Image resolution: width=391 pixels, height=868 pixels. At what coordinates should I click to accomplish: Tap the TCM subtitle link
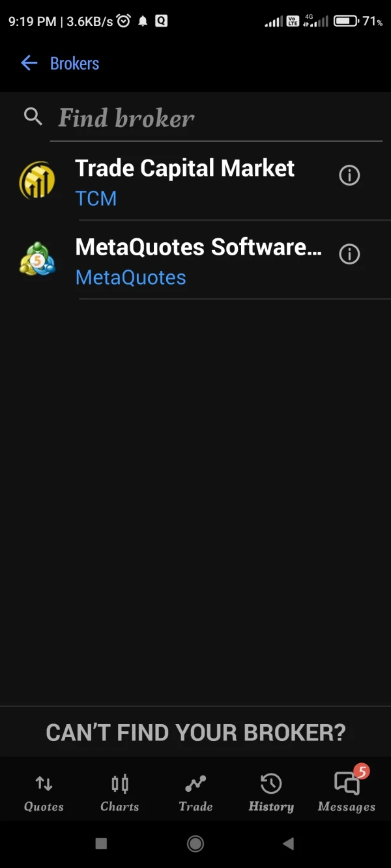click(96, 198)
